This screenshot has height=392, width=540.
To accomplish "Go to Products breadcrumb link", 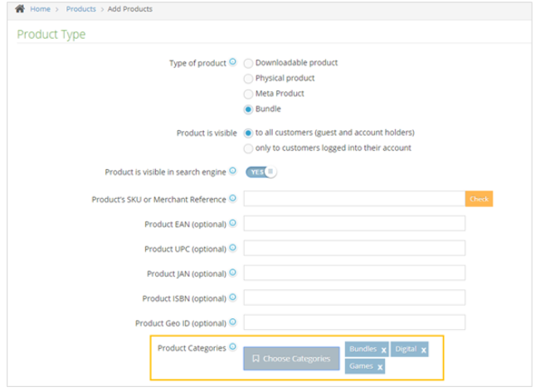I will [80, 9].
